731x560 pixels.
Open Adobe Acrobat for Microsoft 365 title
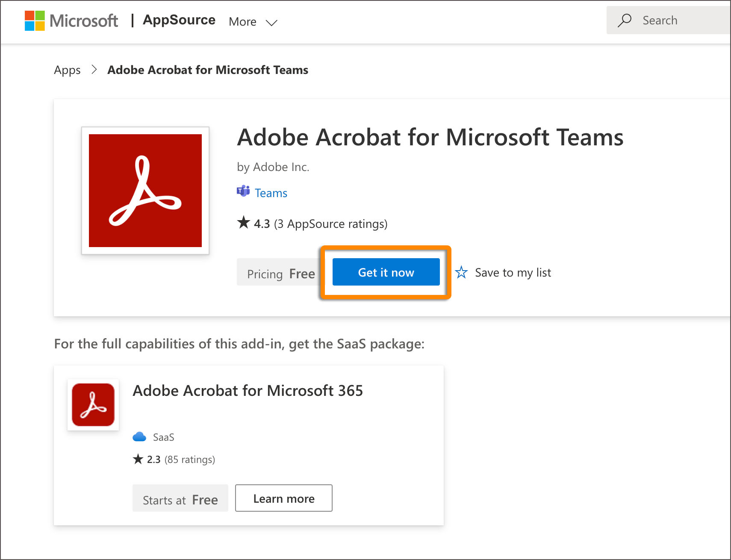[248, 391]
